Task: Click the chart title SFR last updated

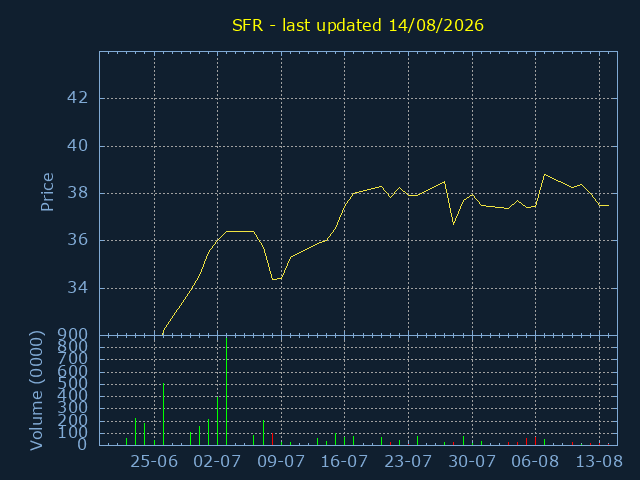Action: pyautogui.click(x=358, y=25)
